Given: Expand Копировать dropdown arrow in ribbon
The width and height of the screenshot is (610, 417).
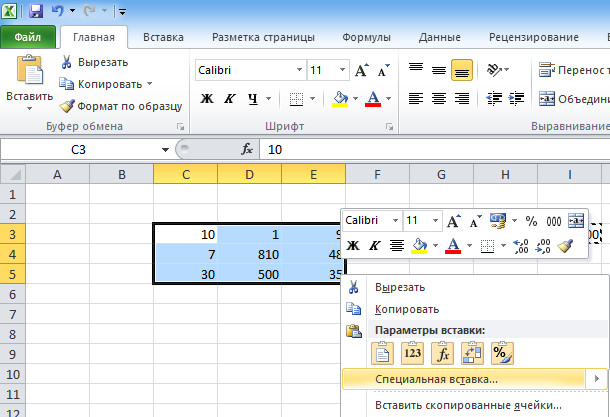Looking at the screenshot, I should coord(149,84).
